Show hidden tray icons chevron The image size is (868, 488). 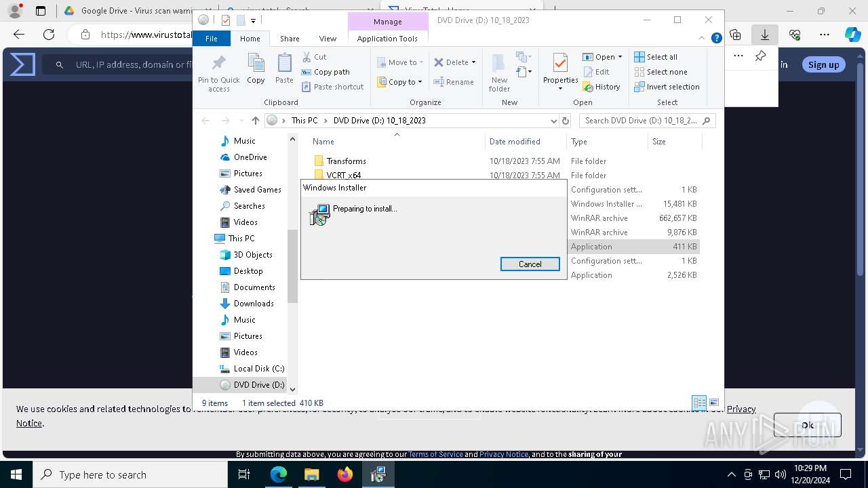(731, 474)
